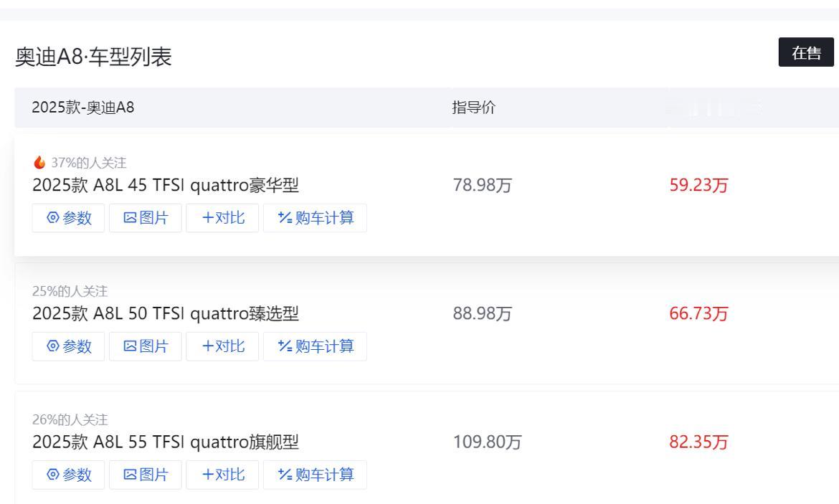View 图片 for A8L 55 TFSI 旗舰型
This screenshot has width=839, height=504.
coord(146,475)
